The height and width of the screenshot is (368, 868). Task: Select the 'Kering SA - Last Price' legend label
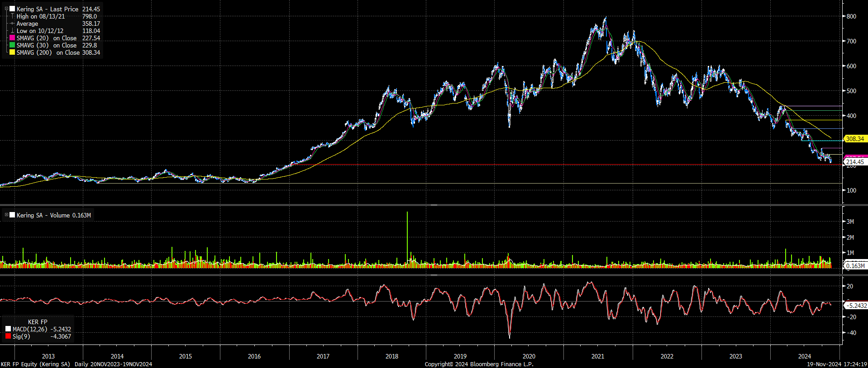(48, 9)
